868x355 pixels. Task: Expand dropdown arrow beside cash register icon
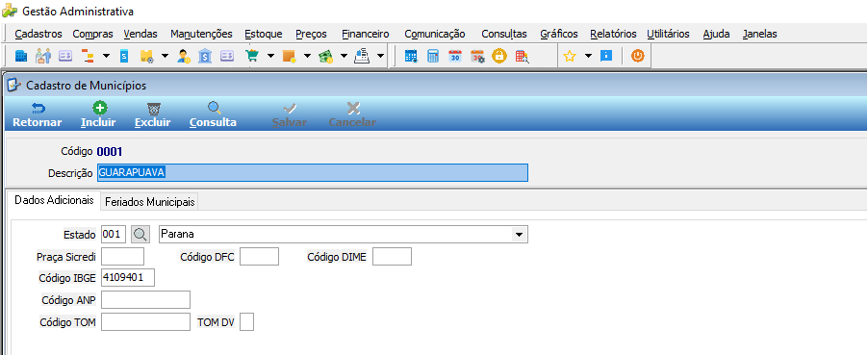coord(380,56)
